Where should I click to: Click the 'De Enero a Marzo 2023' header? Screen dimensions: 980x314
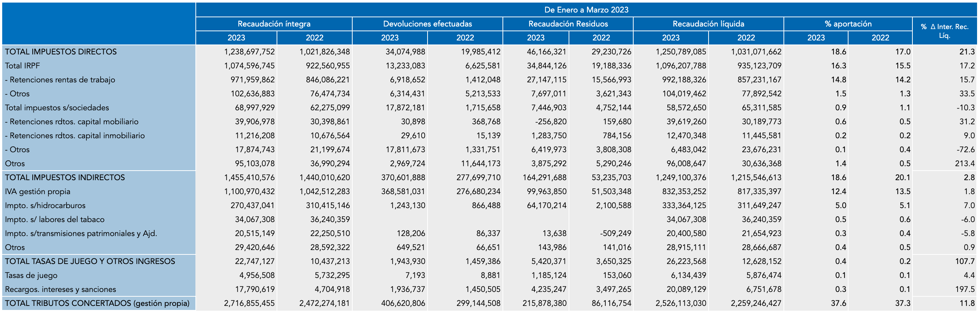(586, 10)
